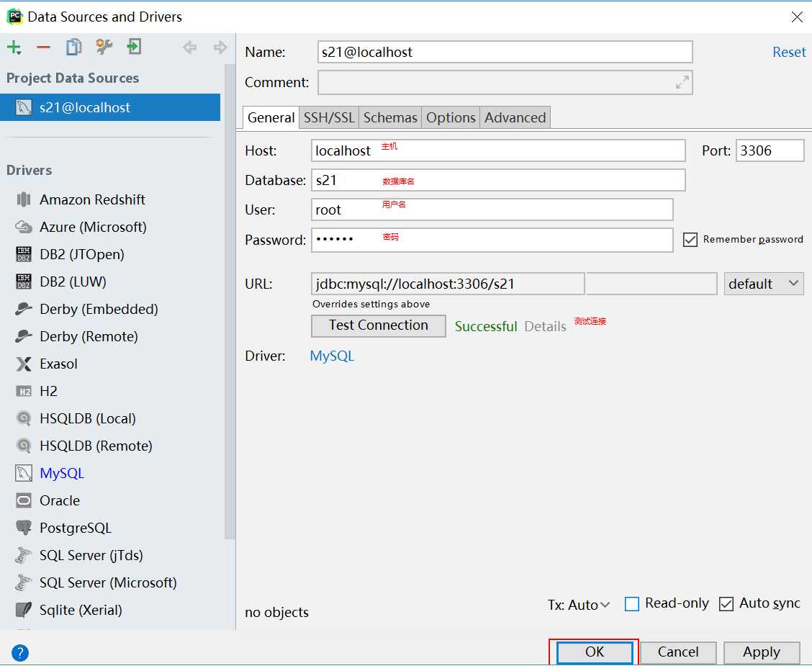Click the Cancel button

(x=678, y=652)
